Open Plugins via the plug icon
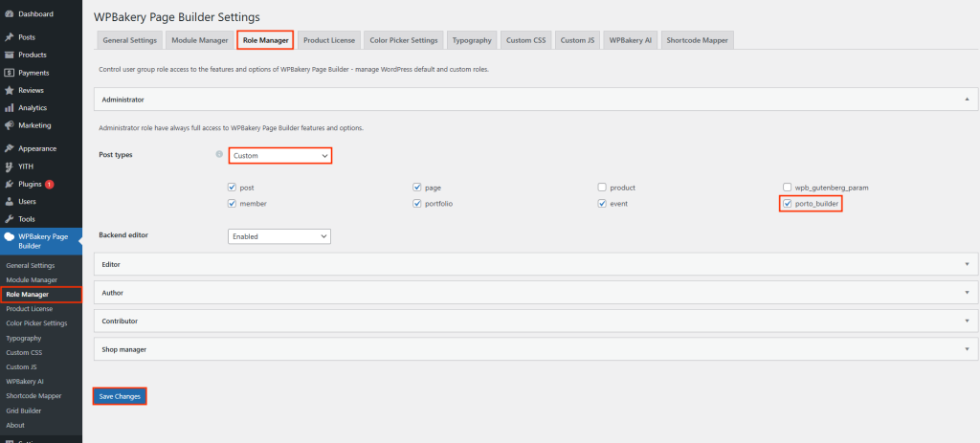This screenshot has width=980, height=443. 9,184
